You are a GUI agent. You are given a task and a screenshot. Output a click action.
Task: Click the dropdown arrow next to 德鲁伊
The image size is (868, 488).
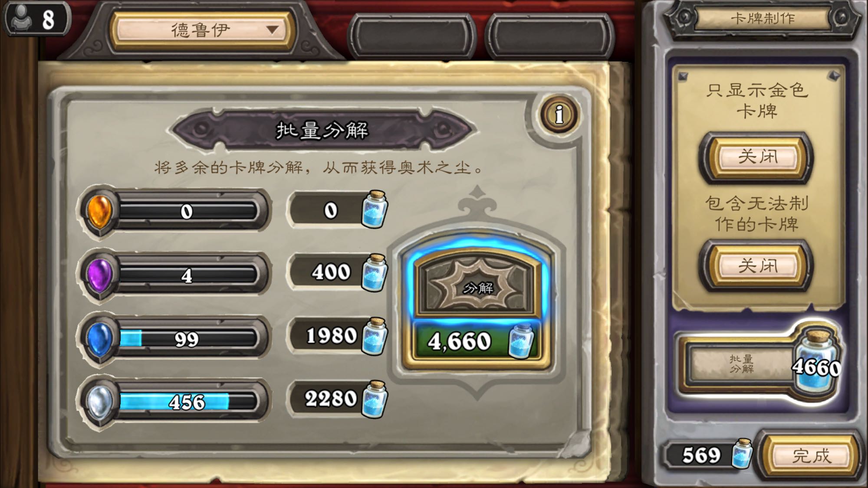(x=272, y=29)
